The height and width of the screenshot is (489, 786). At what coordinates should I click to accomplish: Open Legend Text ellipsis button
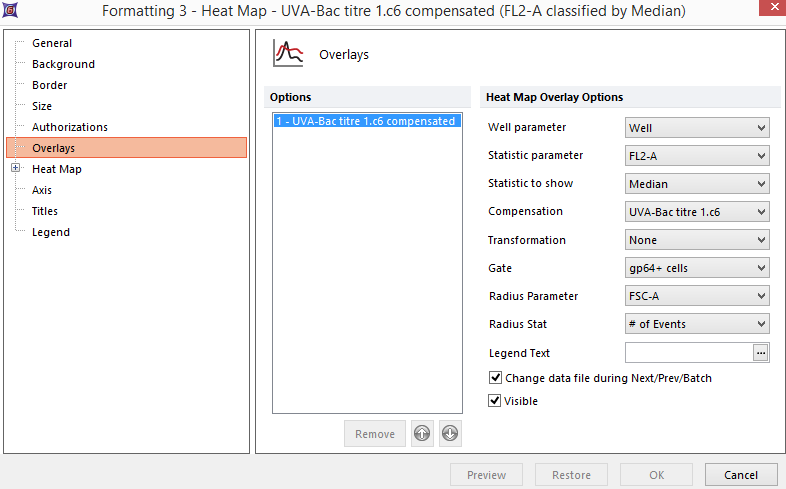pos(761,353)
